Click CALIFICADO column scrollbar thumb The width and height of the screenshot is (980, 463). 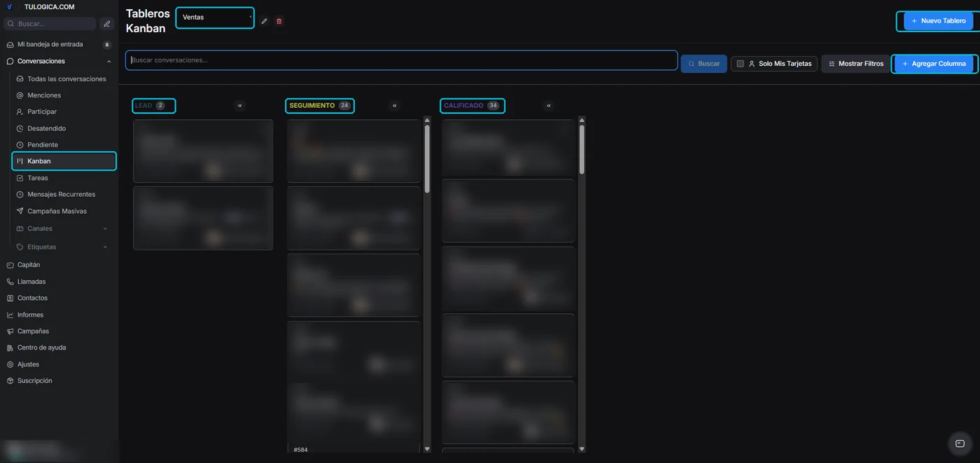point(582,149)
